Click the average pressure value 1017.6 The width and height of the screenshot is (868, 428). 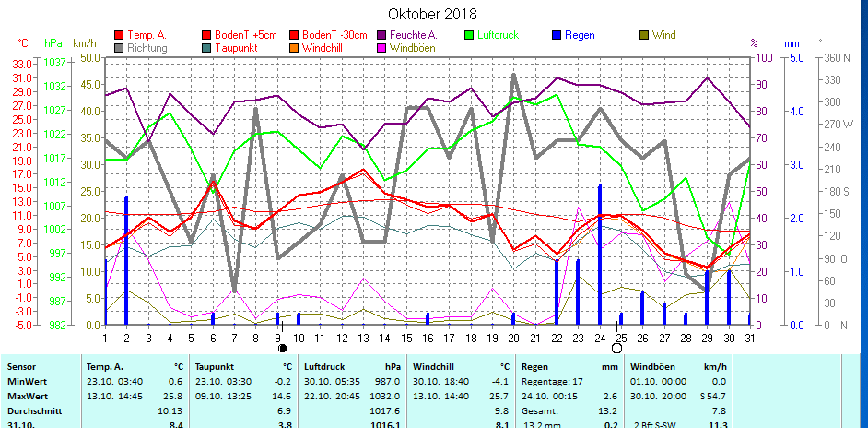(386, 412)
